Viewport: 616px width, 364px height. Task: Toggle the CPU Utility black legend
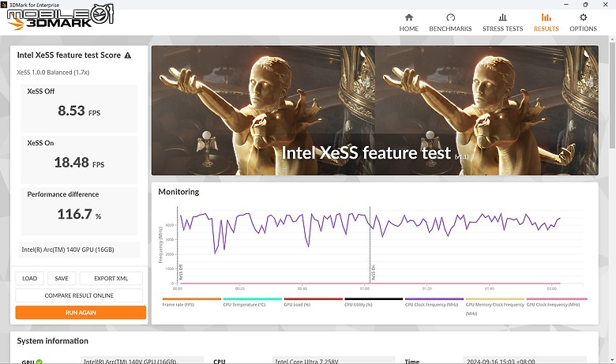[x=374, y=302]
